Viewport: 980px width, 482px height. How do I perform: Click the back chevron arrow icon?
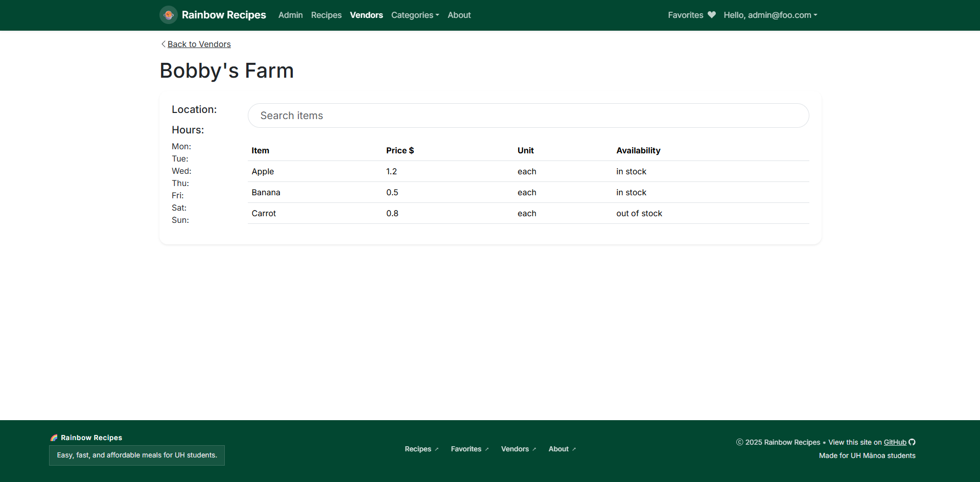tap(163, 44)
